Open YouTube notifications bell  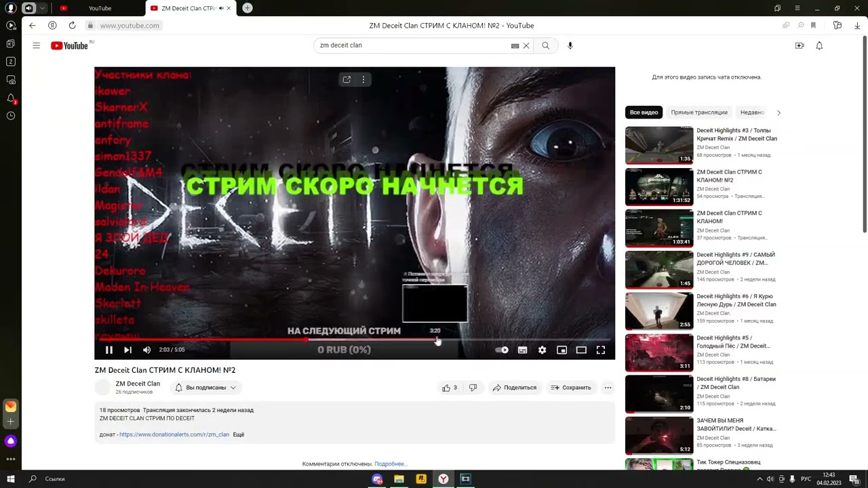[819, 45]
